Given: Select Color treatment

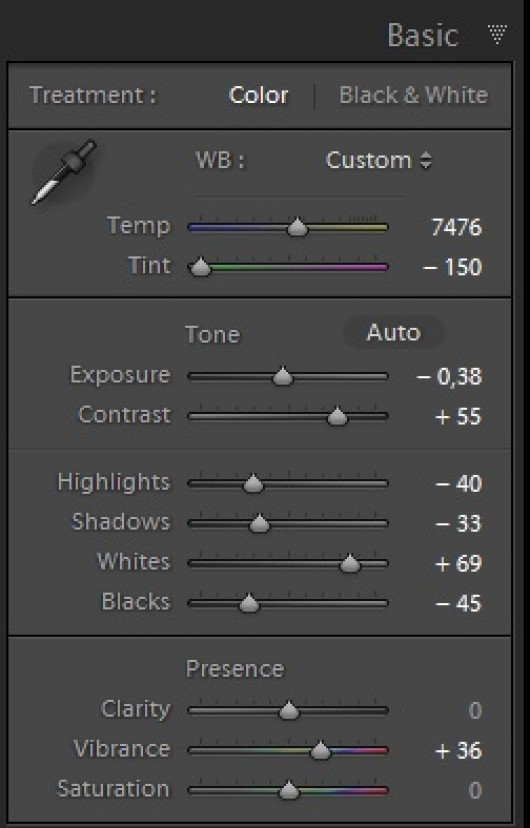Looking at the screenshot, I should (259, 95).
